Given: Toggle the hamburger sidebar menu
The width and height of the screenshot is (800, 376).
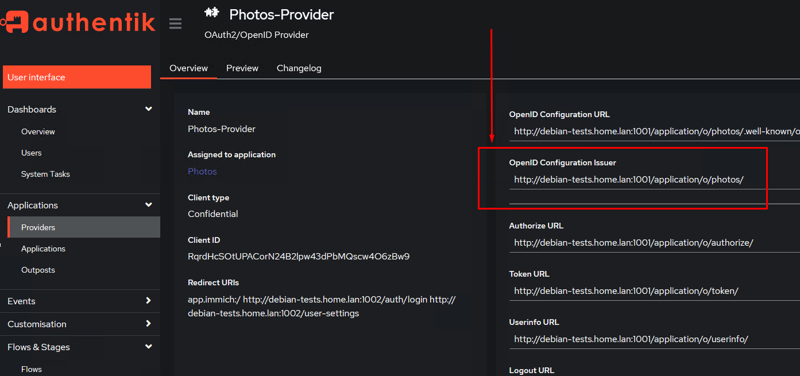Looking at the screenshot, I should point(176,23).
